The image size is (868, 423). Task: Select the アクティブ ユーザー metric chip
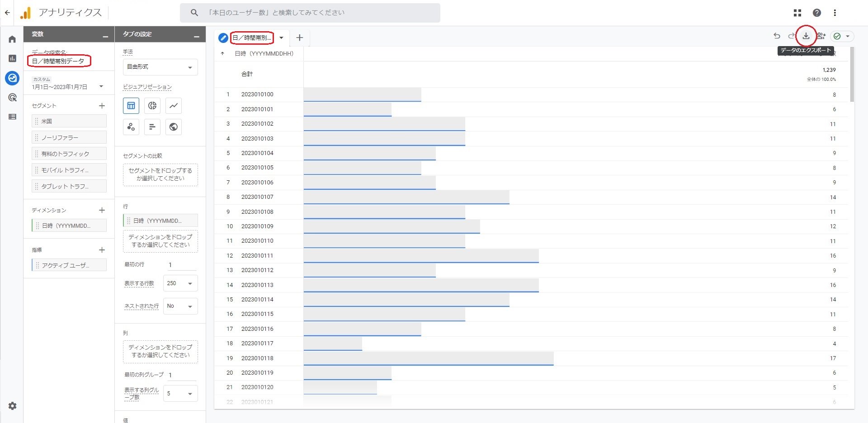point(69,265)
